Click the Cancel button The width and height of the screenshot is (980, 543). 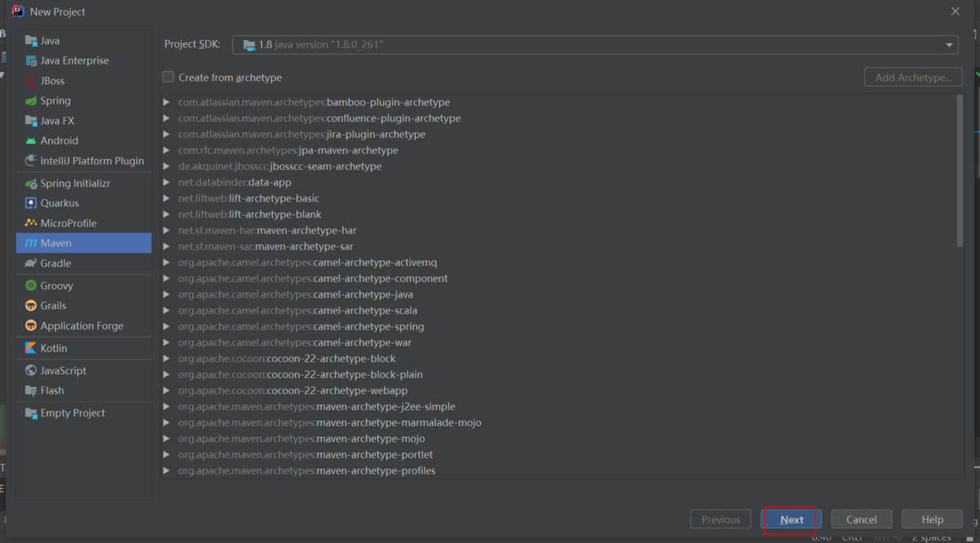pyautogui.click(x=862, y=519)
